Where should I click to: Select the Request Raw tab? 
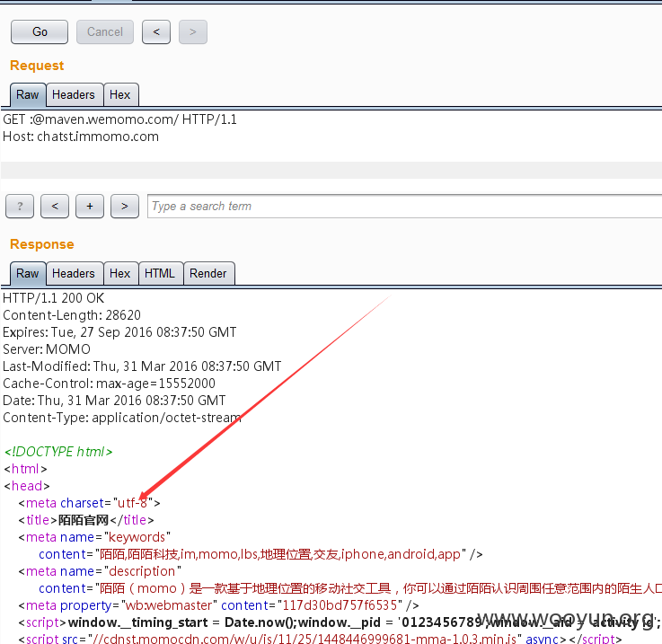[x=28, y=94]
